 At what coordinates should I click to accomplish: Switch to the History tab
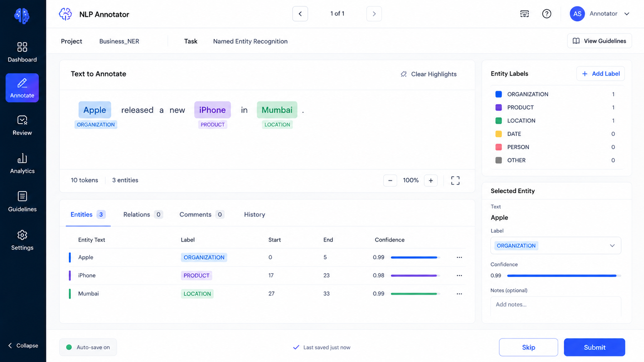(255, 215)
